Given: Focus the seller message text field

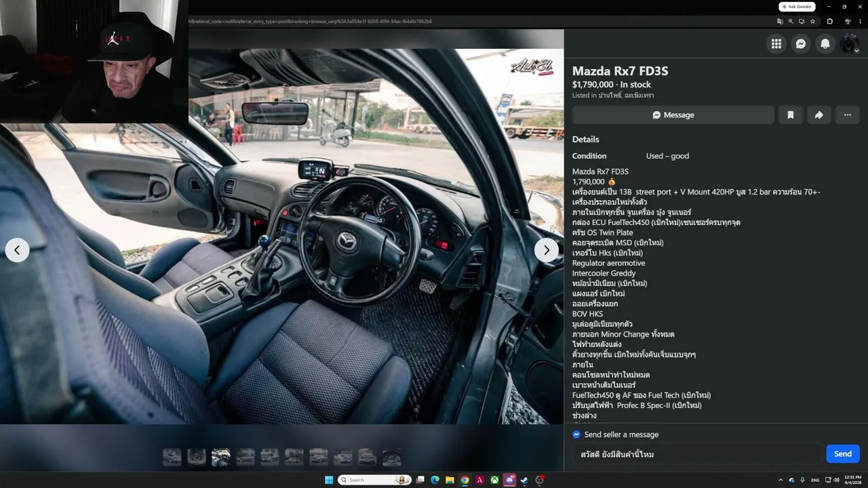Looking at the screenshot, I should (x=696, y=454).
